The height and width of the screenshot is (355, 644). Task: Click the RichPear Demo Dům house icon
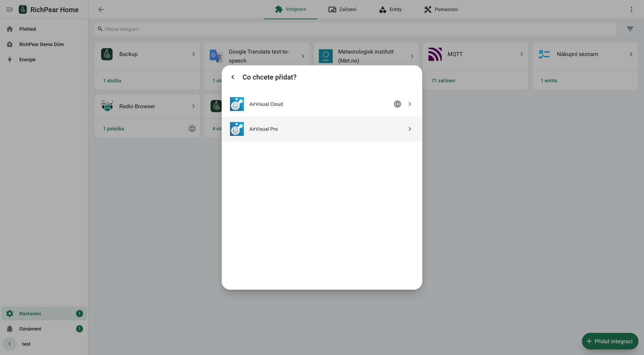pos(10,44)
